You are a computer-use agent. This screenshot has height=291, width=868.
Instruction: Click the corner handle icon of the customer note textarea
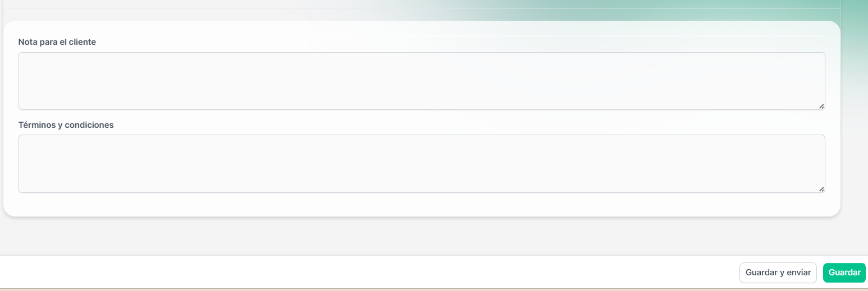pos(821,106)
